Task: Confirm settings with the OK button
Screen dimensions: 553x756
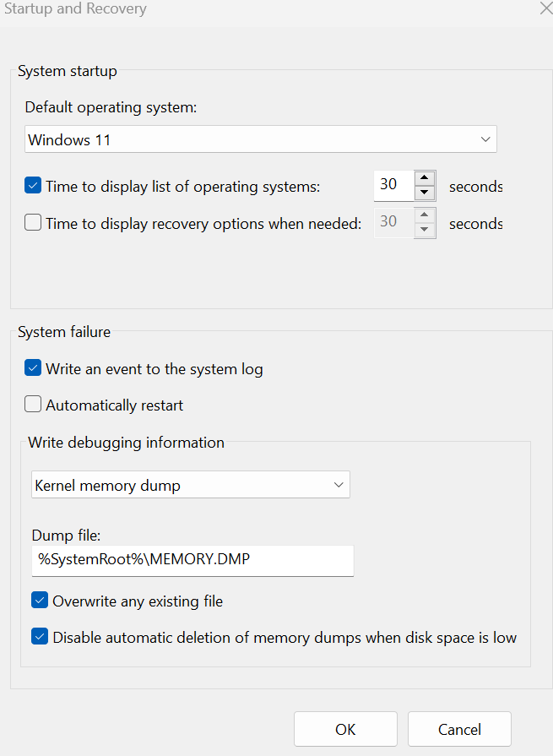Action: (345, 729)
